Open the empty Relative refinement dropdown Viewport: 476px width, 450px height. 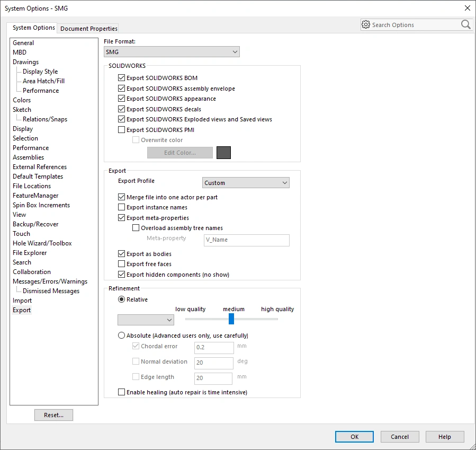(x=146, y=320)
